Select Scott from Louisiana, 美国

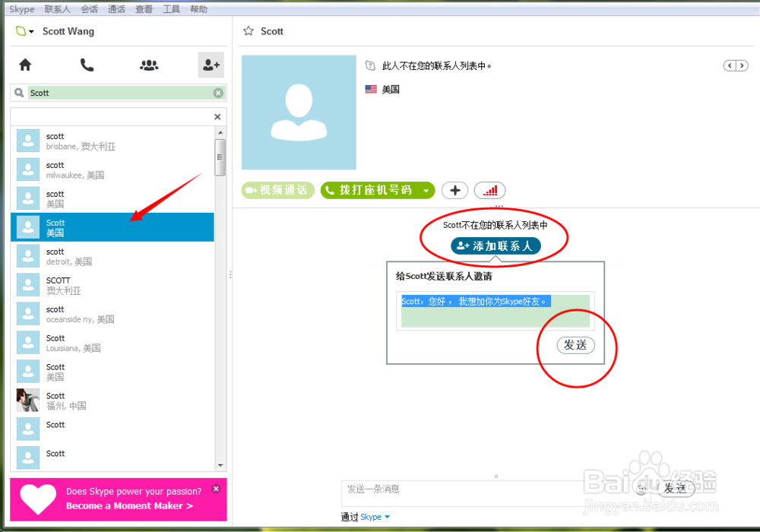coord(112,343)
